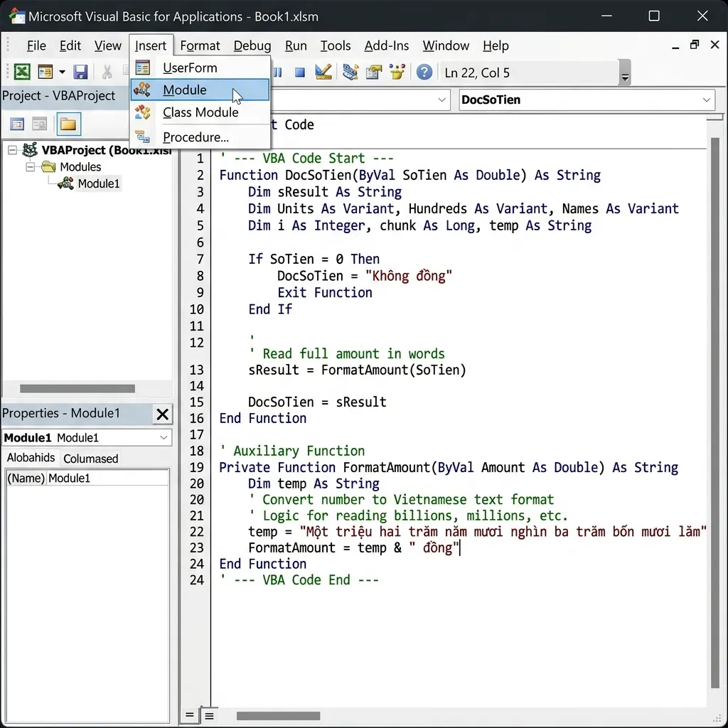Choose Procedure... from the Insert menu

(200, 137)
